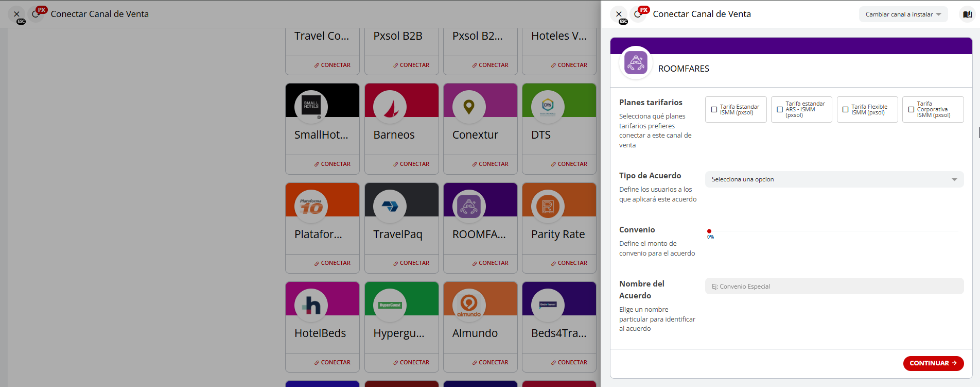980x387 pixels.
Task: Click the HotelBeds card title
Action: [x=320, y=333]
